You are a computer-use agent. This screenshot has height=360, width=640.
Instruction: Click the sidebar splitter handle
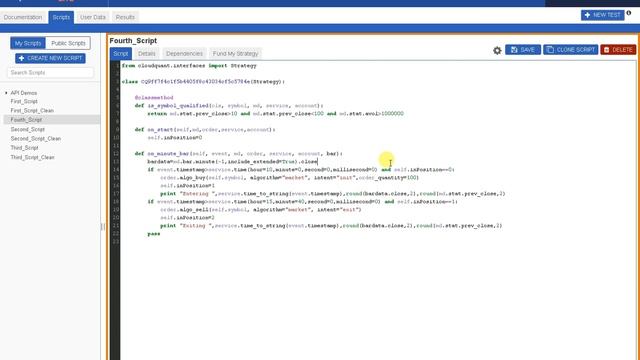tap(102, 227)
